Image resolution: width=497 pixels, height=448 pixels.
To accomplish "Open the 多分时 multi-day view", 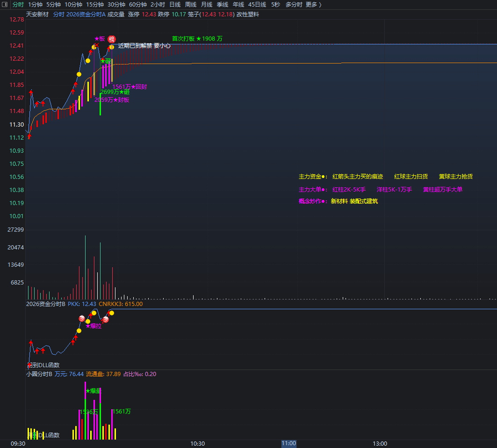I will 294,4.
